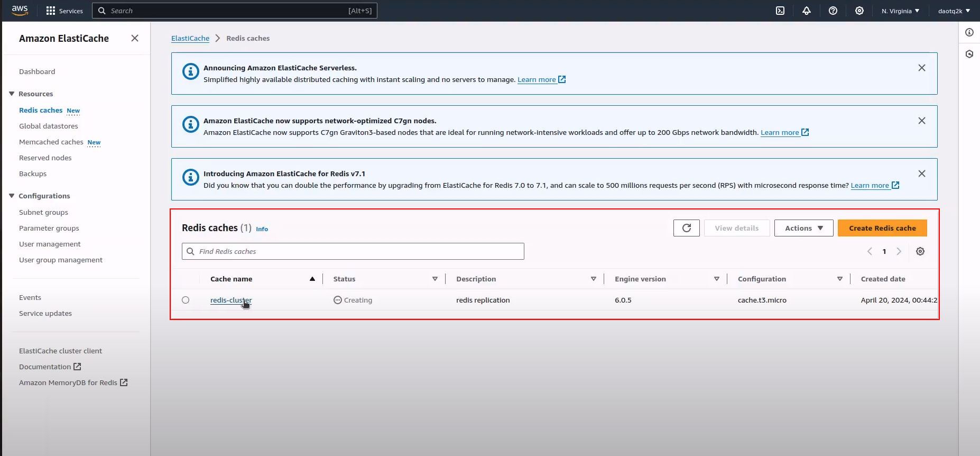Open Backups page
This screenshot has height=456, width=980.
tap(33, 174)
